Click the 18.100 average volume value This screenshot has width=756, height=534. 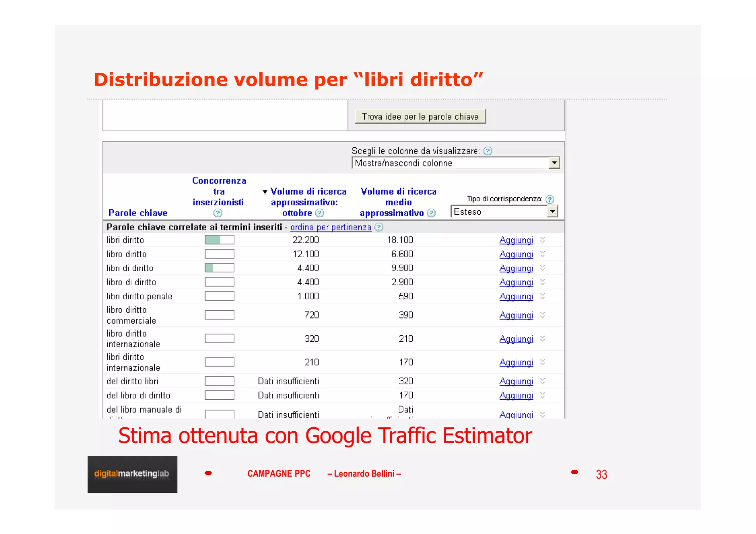[x=400, y=240]
